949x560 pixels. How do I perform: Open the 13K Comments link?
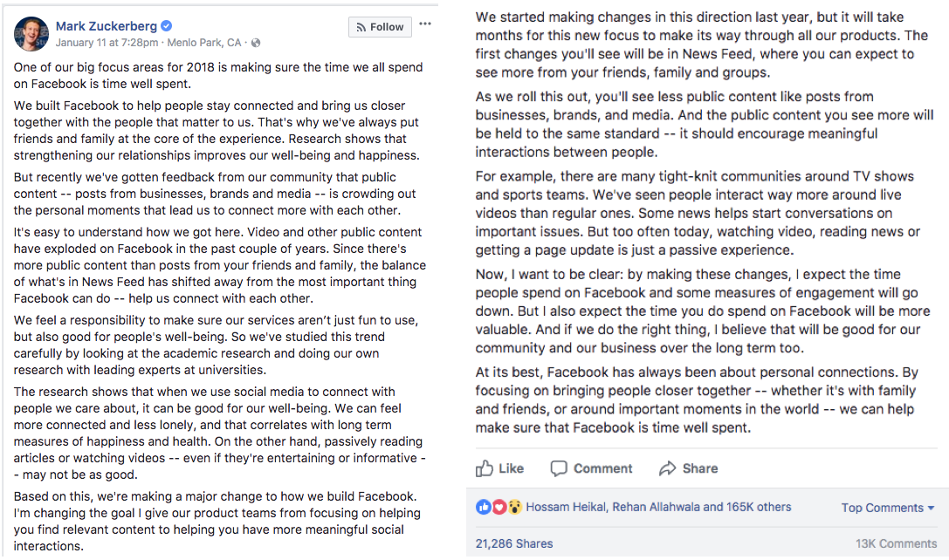896,543
